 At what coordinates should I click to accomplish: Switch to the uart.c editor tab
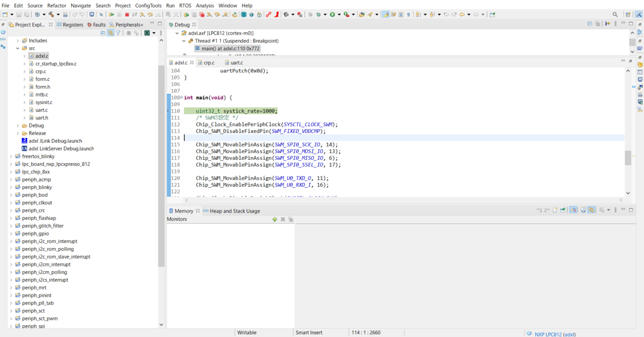click(237, 63)
